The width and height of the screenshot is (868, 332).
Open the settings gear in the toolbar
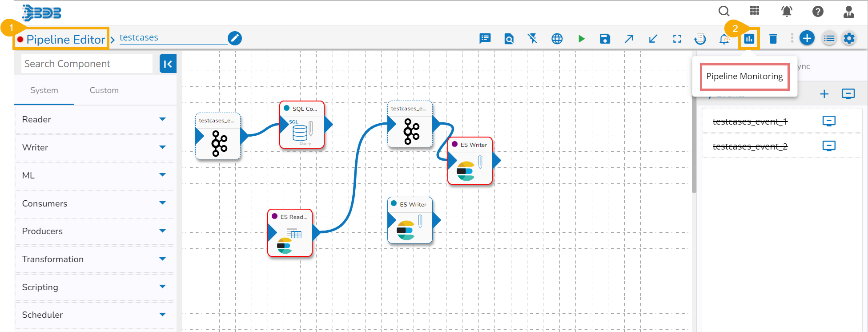pos(849,38)
